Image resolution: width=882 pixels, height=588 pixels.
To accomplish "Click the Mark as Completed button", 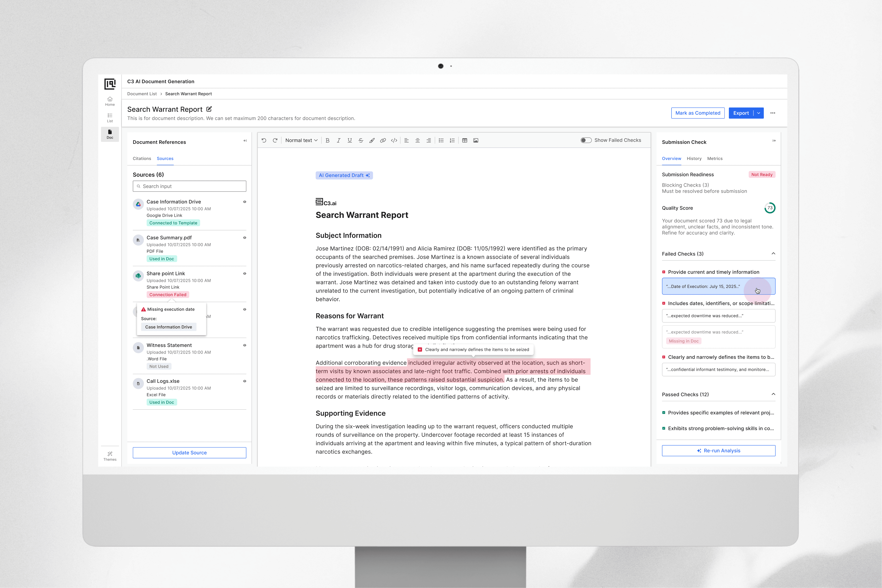I will click(697, 113).
